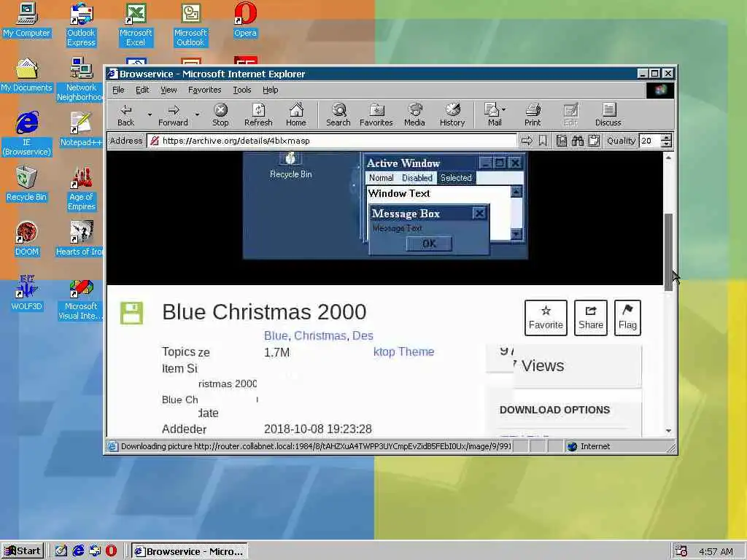
Task: Open the Start menu button
Action: pos(23,551)
